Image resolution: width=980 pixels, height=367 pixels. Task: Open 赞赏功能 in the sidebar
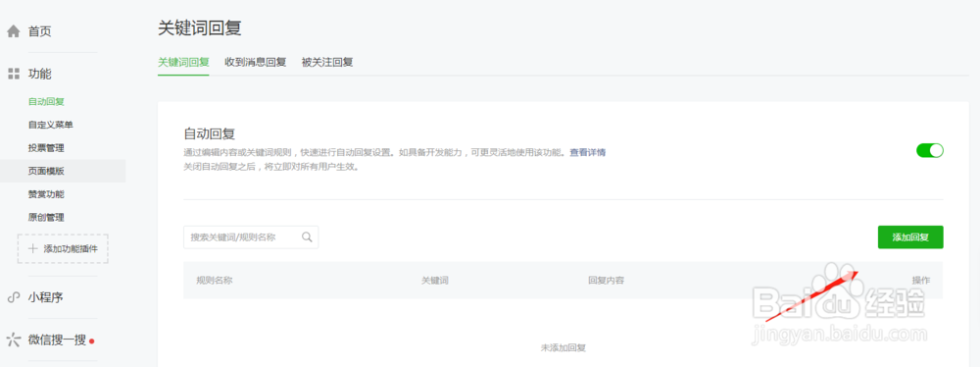[x=46, y=194]
